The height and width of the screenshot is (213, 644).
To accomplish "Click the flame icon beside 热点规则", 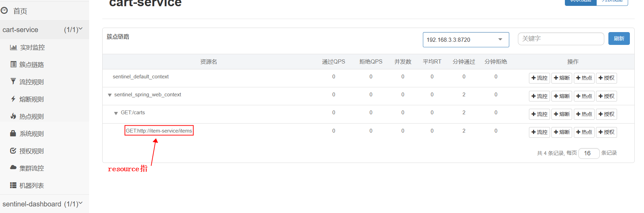I will point(13,116).
